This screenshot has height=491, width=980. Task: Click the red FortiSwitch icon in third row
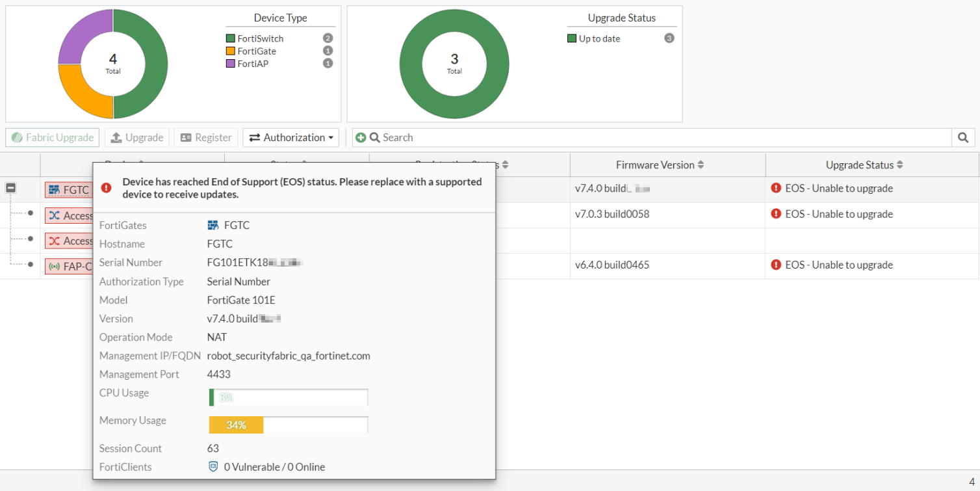[x=54, y=241]
